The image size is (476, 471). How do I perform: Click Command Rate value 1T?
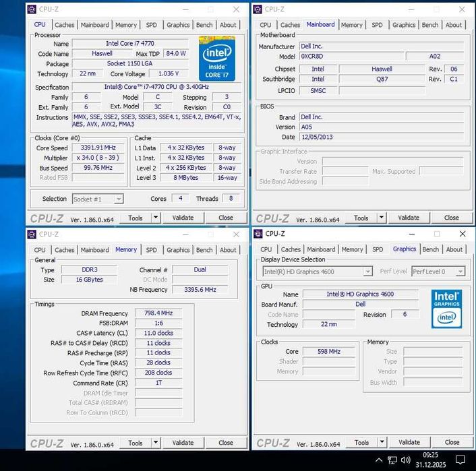point(158,383)
